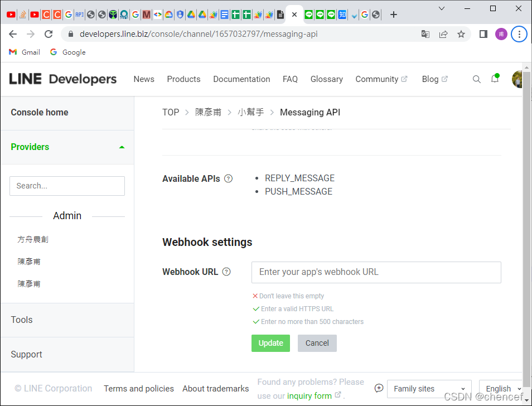Open the tab with the blue API icon
532x406 pixels.
click(x=79, y=14)
